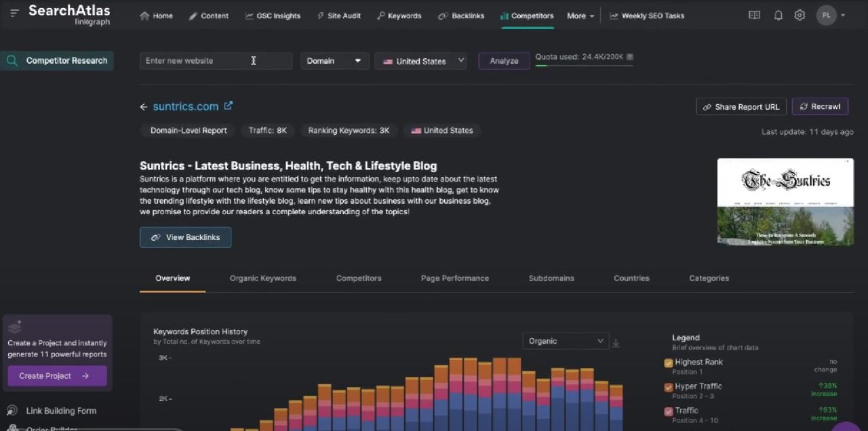Switch to the Overview tab
Screen dimensions: 868x431
pos(172,279)
